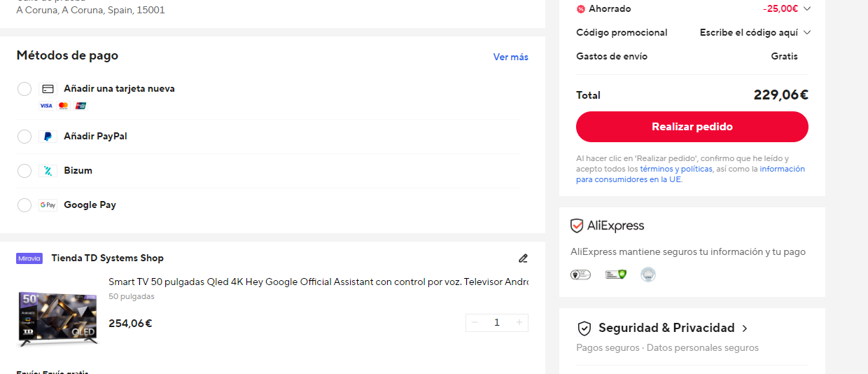Click the Miravia badge icon
This screenshot has height=374, width=868.
(x=29, y=258)
